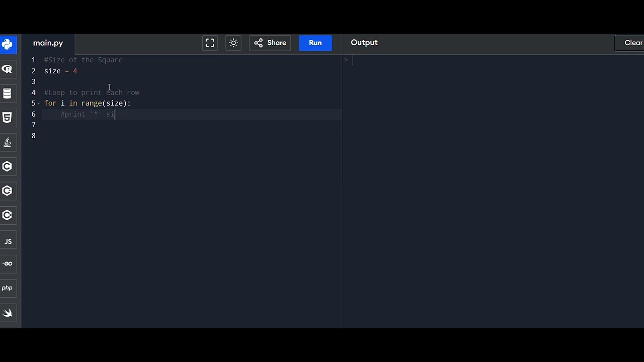Select the main.py file tab
This screenshot has width=644, height=362.
48,43
